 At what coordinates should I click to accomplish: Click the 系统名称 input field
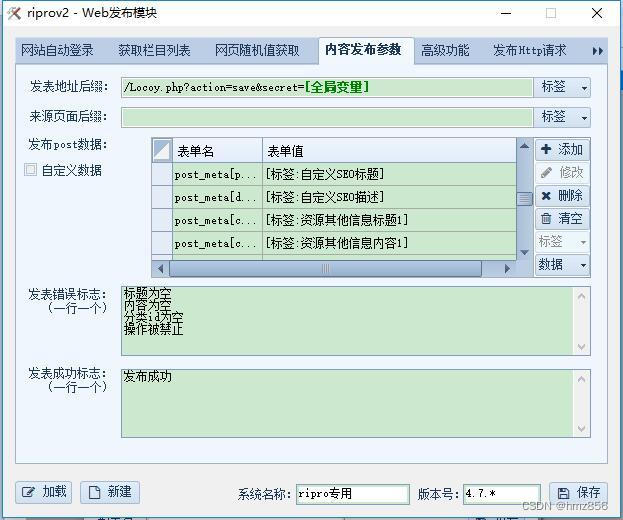point(352,494)
